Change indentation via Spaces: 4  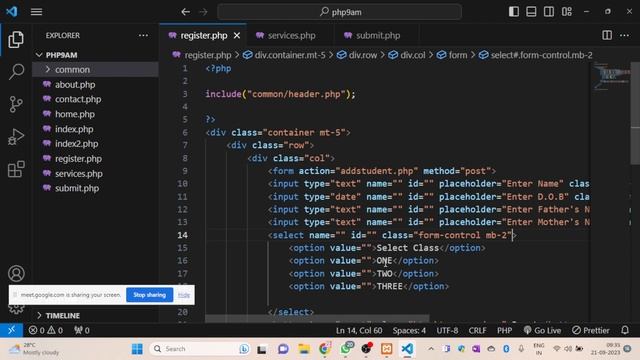tap(409, 330)
